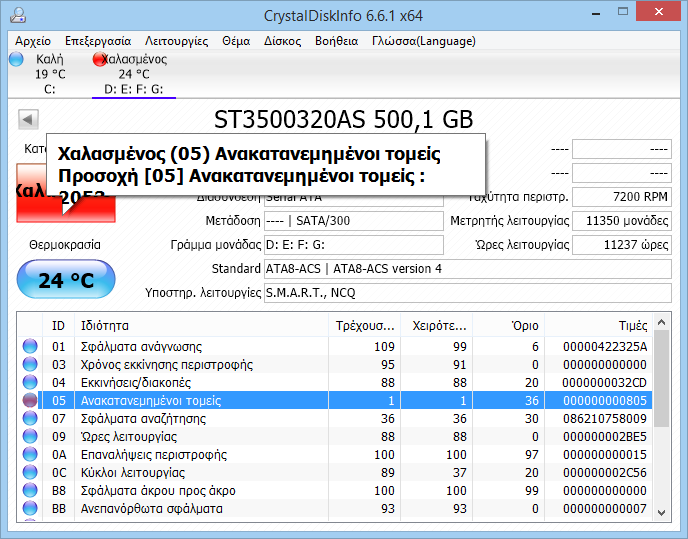Select the blue Καλή status icon for drive C:
The height and width of the screenshot is (539, 688).
point(16,59)
